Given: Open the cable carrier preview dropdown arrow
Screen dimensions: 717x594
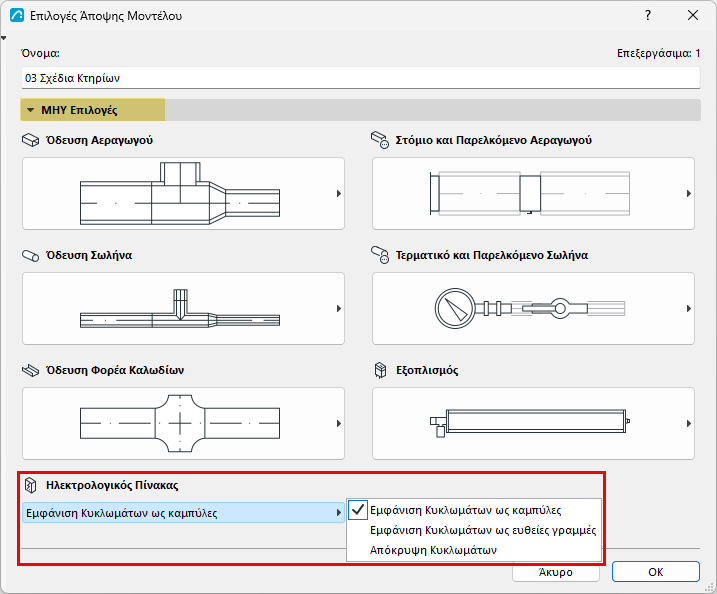Looking at the screenshot, I should point(339,423).
